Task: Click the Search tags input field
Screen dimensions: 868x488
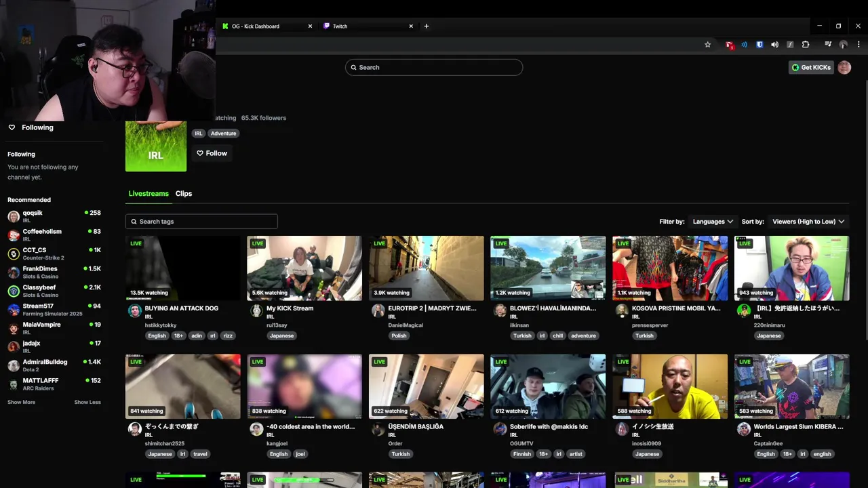Action: click(201, 222)
